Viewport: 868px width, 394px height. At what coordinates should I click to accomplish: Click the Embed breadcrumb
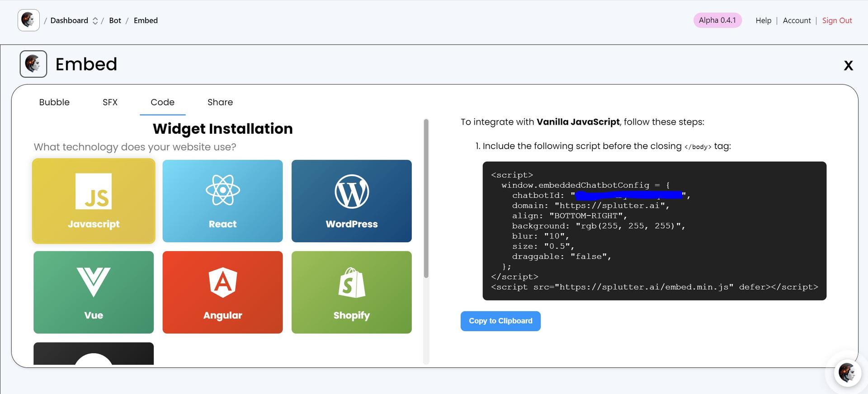tap(146, 20)
